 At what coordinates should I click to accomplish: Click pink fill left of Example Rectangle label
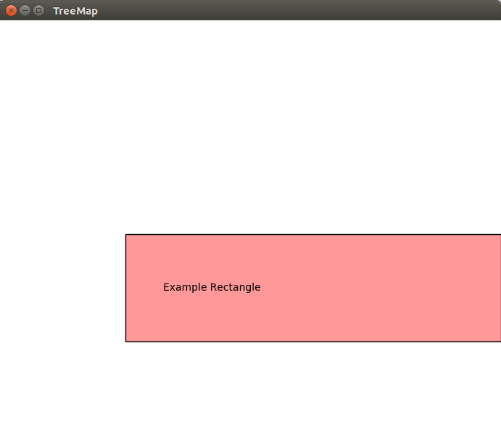coord(144,287)
